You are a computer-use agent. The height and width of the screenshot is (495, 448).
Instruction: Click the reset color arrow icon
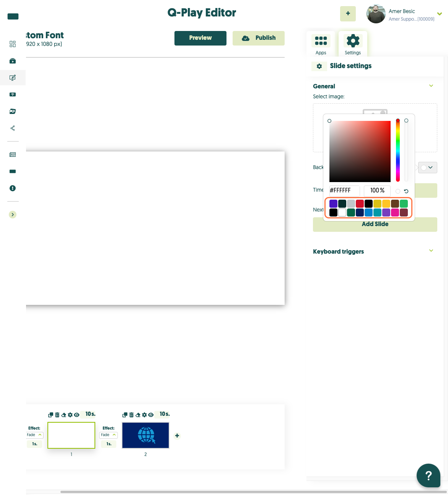406,191
